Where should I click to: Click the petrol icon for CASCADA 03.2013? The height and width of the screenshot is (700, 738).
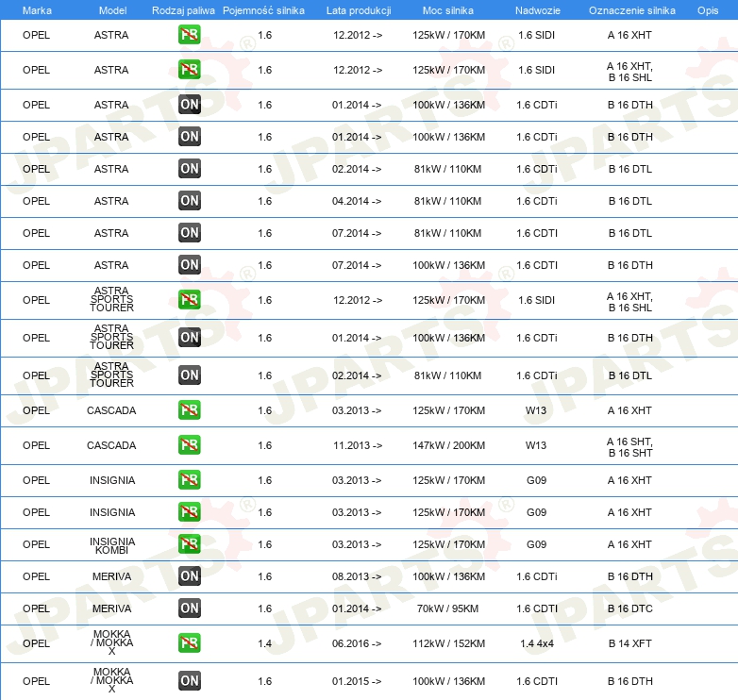[189, 410]
